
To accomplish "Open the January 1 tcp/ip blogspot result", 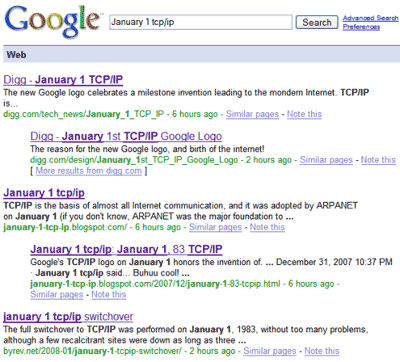I will point(44,193).
